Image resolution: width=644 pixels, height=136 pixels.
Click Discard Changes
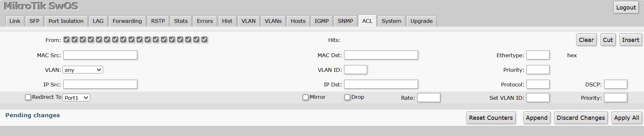coord(581,118)
